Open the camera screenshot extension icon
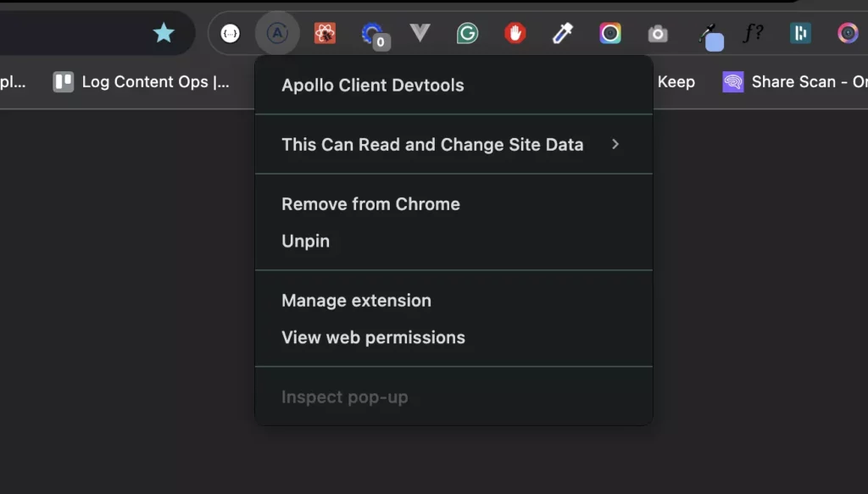This screenshot has width=868, height=494. (x=658, y=34)
